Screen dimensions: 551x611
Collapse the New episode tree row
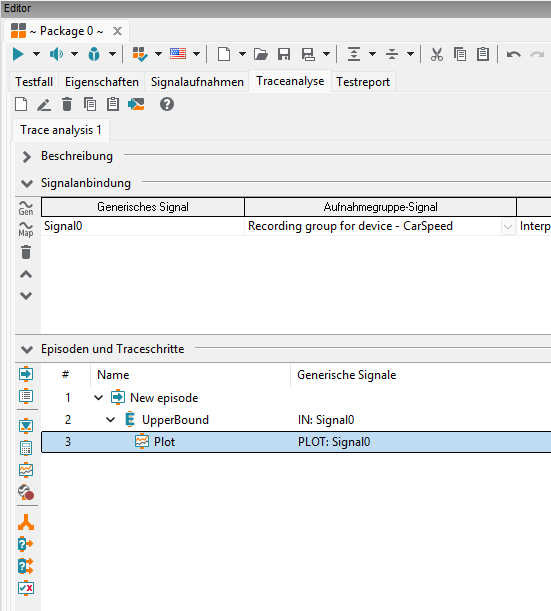click(x=99, y=398)
